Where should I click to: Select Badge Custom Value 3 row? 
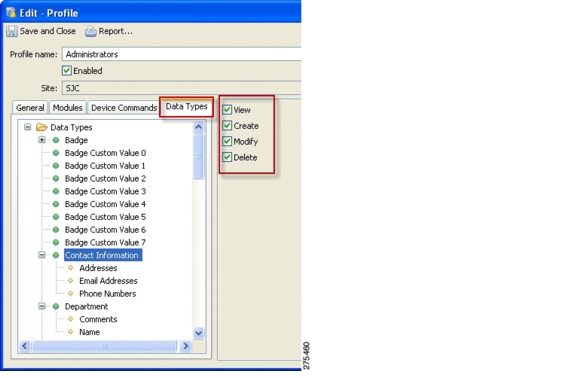click(x=105, y=191)
